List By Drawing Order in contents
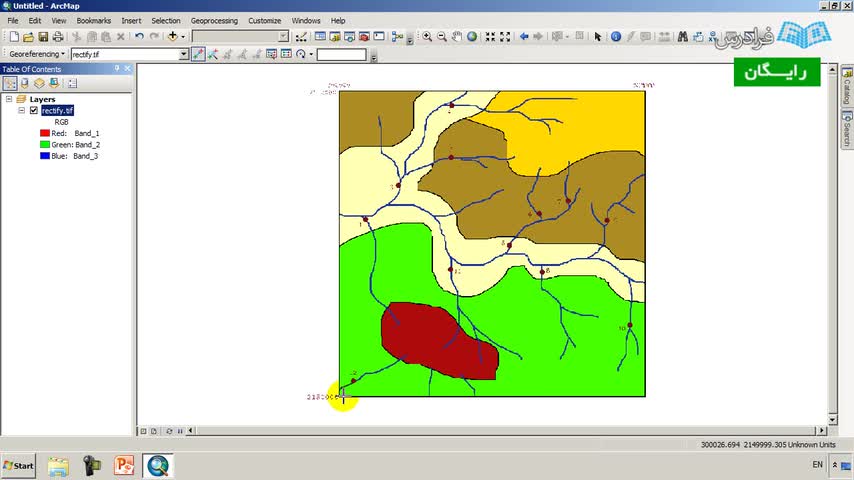Viewport: 854px width, 480px height. click(10, 83)
